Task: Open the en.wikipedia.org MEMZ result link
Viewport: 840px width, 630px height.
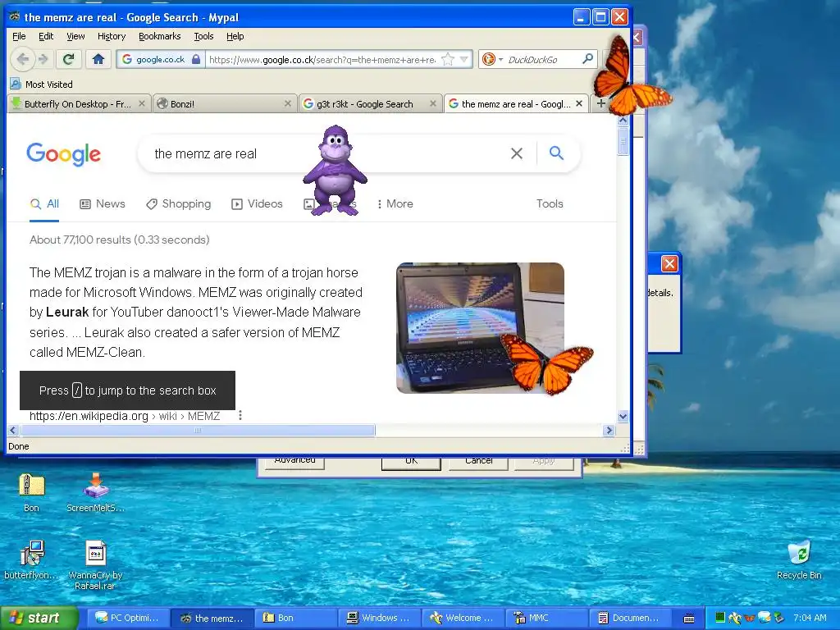Action: 125,416
